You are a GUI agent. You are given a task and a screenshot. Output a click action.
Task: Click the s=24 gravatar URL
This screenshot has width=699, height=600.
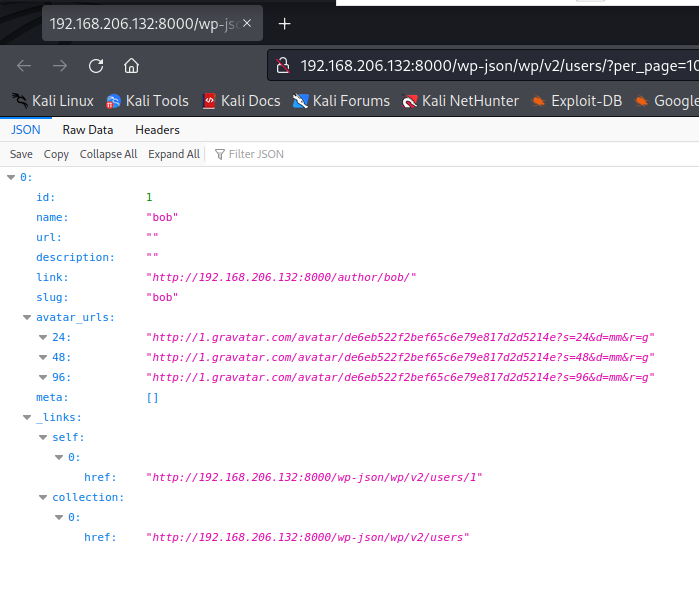pyautogui.click(x=400, y=337)
